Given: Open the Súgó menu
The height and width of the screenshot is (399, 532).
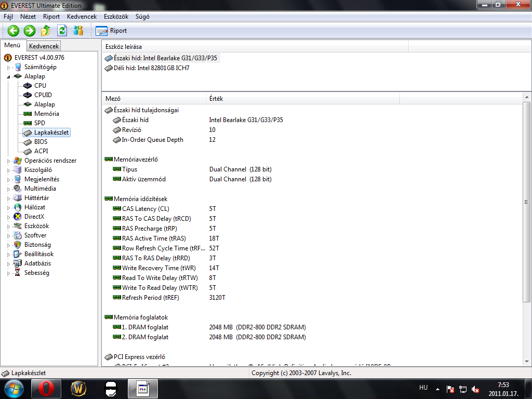Looking at the screenshot, I should tap(142, 17).
